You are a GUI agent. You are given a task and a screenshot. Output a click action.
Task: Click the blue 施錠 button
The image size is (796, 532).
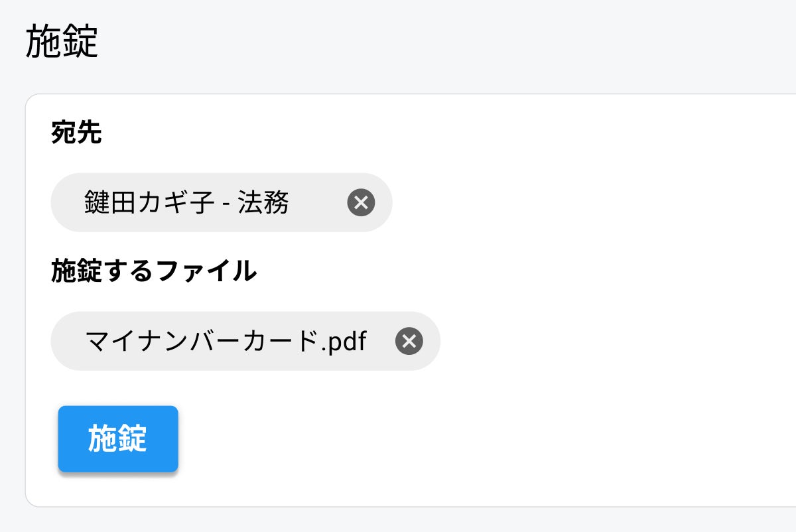pyautogui.click(x=118, y=439)
